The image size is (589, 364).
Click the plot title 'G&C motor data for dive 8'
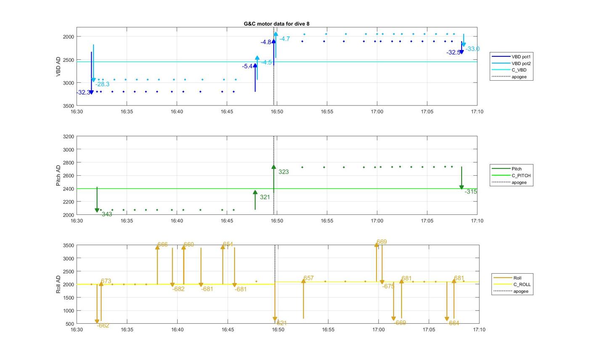coord(276,24)
